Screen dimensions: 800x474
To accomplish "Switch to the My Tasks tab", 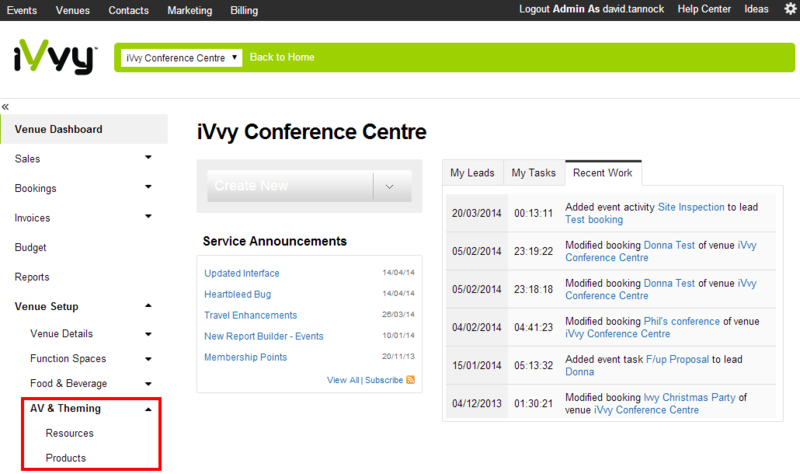I will tap(534, 173).
